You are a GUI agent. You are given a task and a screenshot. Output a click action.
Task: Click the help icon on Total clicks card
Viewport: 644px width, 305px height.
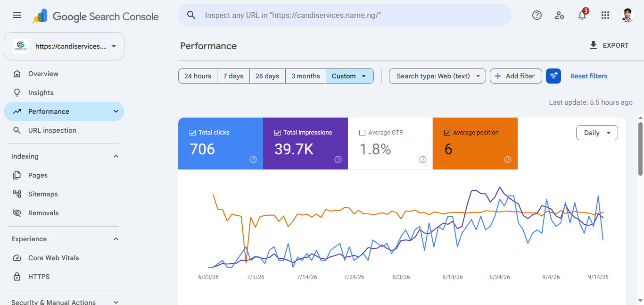253,160
